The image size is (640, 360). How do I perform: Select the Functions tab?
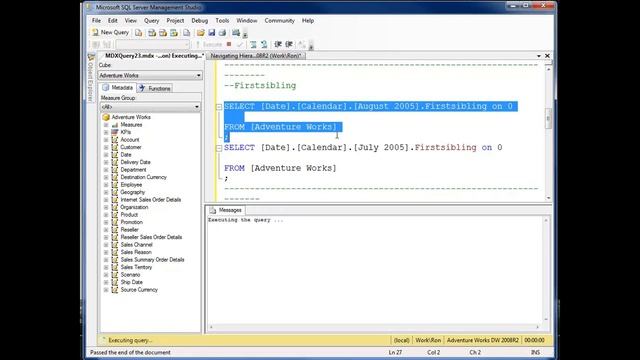155,88
